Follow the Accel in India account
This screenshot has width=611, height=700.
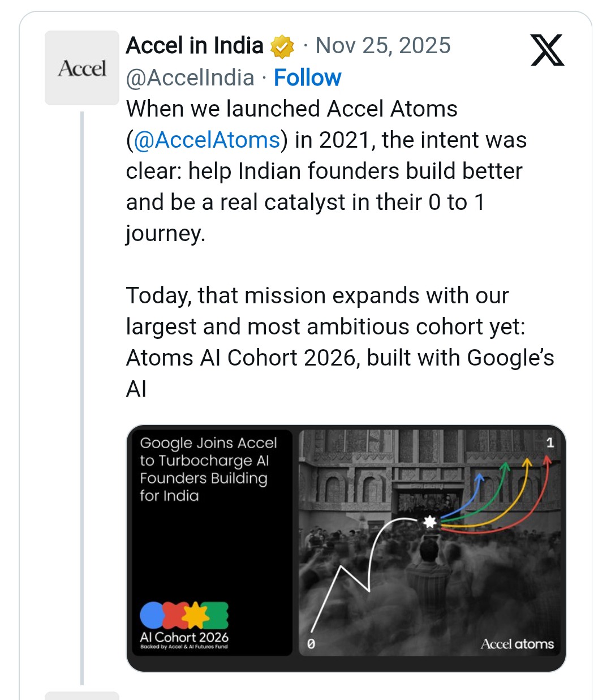pyautogui.click(x=307, y=78)
